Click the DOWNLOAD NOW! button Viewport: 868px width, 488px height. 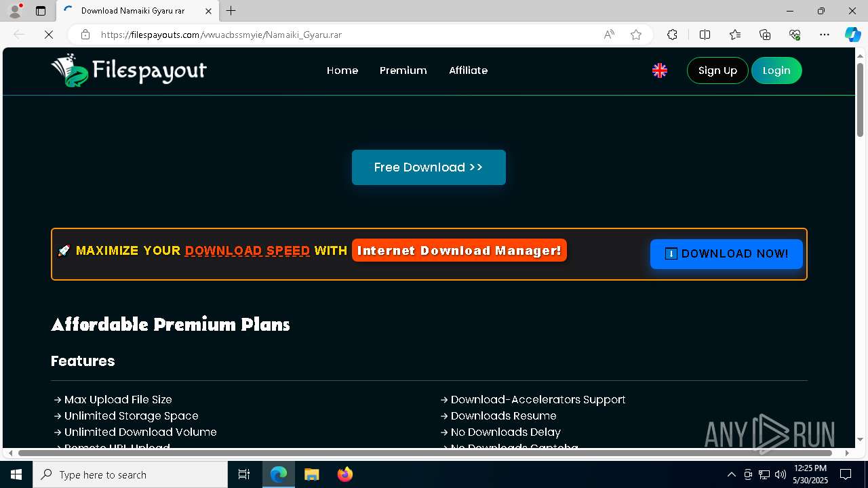[x=726, y=254]
